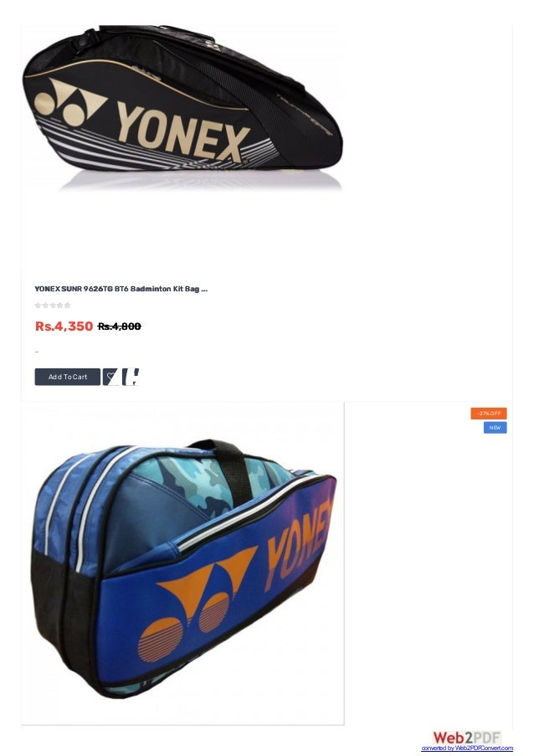Rate the kit bag five stars
The height and width of the screenshot is (756, 534).
click(68, 306)
